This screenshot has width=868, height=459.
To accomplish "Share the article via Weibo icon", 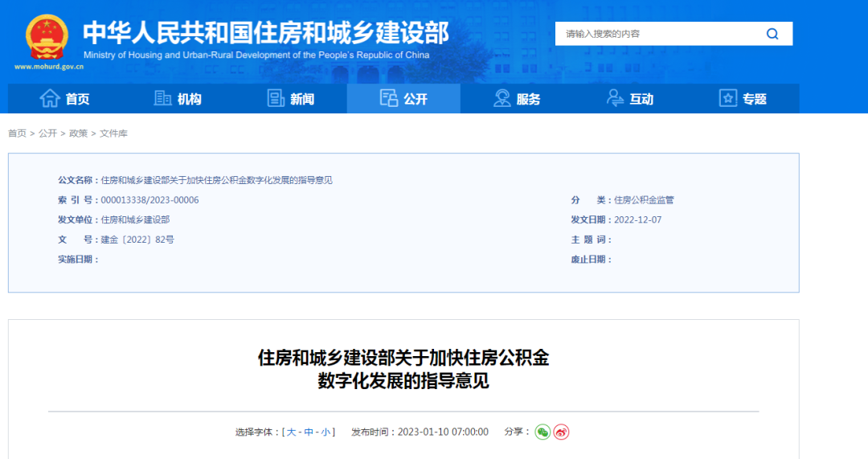I will coord(561,432).
